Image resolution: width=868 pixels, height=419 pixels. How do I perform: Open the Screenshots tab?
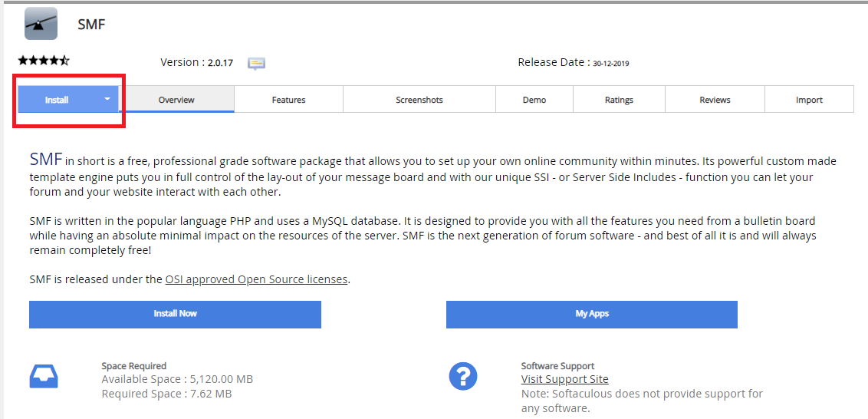419,100
